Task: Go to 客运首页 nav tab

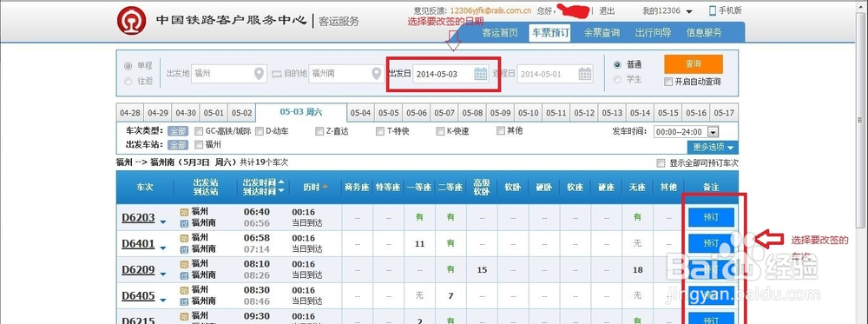Action: 500,33
